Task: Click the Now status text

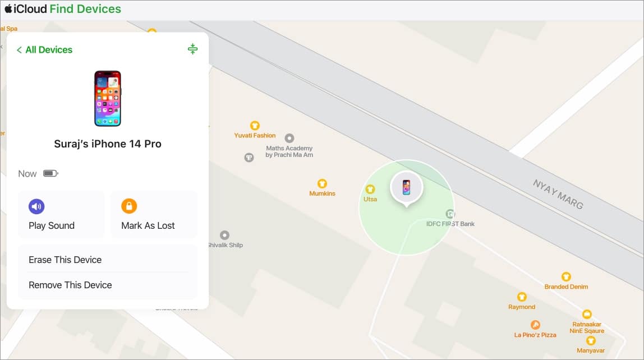Action: pos(27,174)
